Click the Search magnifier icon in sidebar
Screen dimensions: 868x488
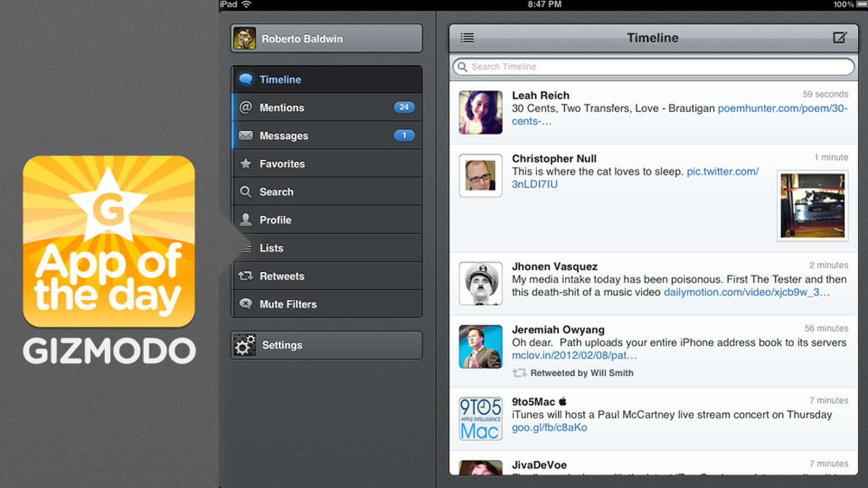246,192
